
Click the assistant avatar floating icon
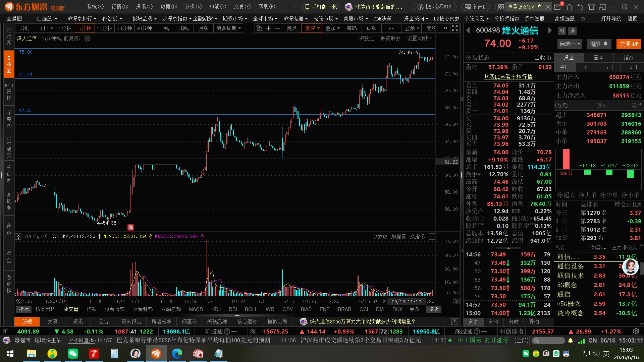pos(630,267)
